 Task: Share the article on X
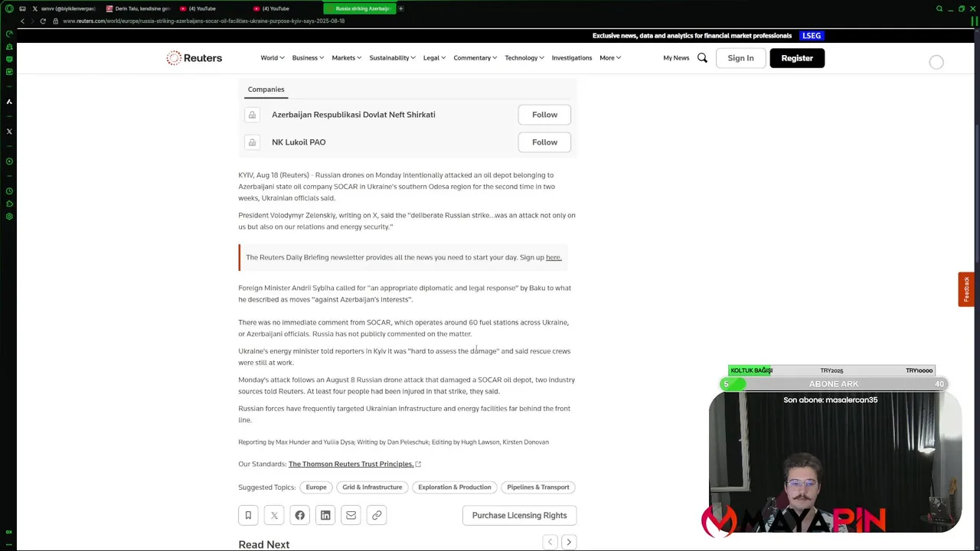[274, 515]
